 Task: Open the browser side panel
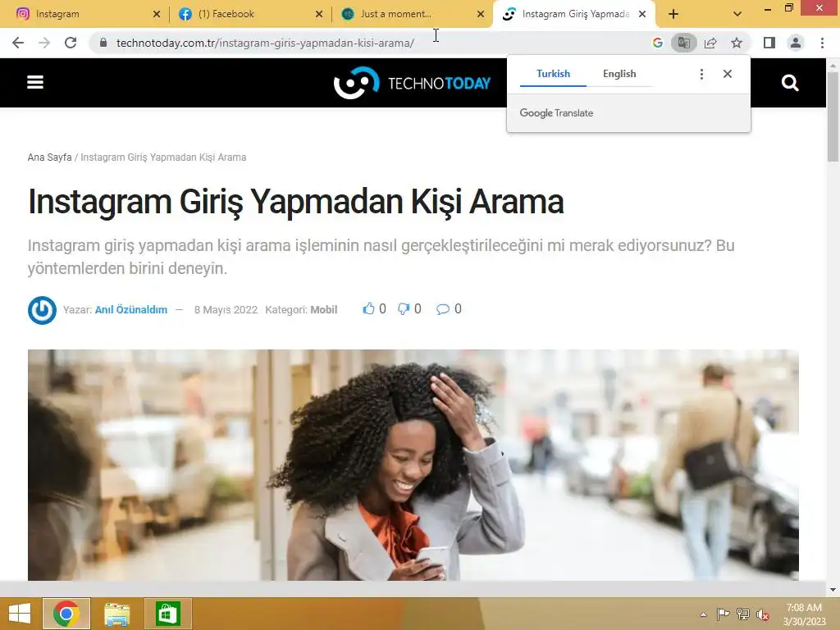[x=769, y=43]
